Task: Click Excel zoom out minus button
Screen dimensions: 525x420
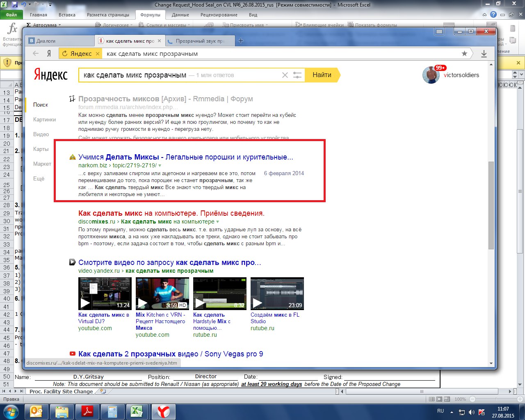Action: (472, 399)
